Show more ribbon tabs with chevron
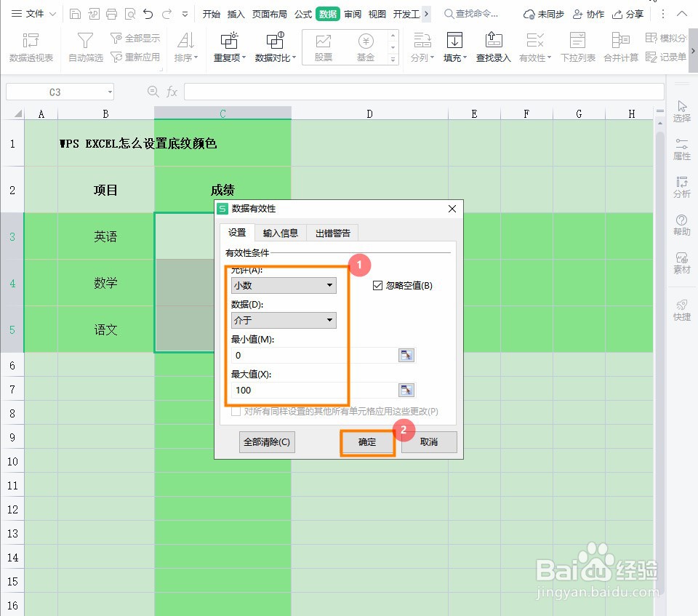Viewport: 698px width, 616px height. 427,14
